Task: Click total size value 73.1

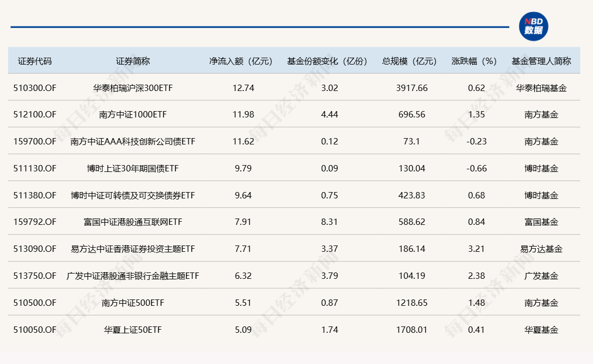Action: tap(412, 141)
